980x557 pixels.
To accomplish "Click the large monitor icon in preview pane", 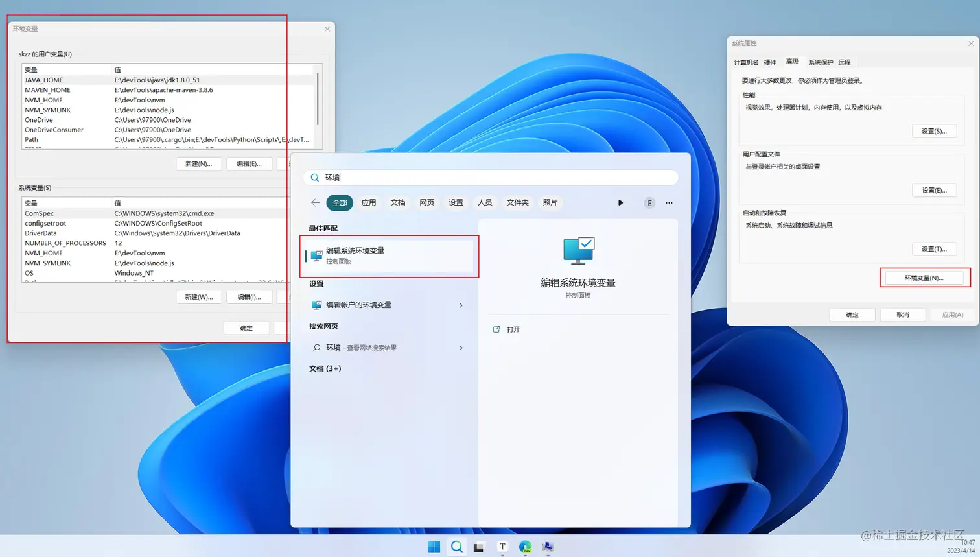I will [578, 250].
